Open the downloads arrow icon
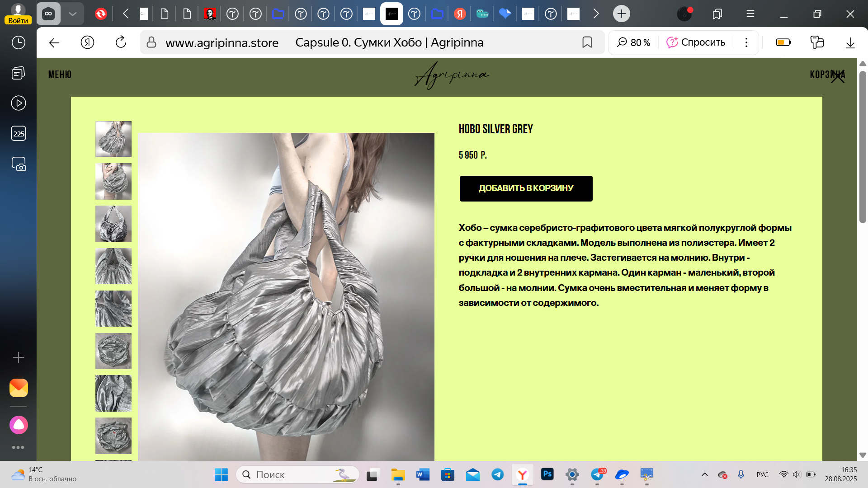The image size is (868, 488). (850, 42)
